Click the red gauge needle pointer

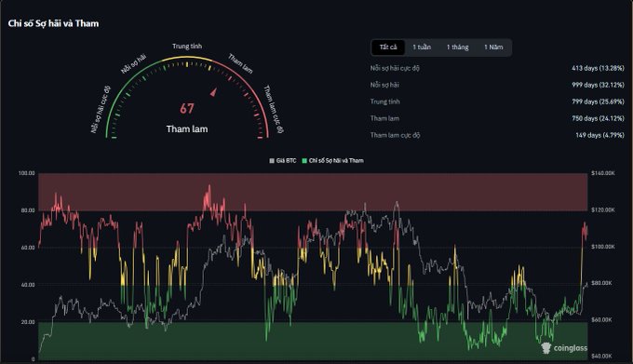coord(213,92)
